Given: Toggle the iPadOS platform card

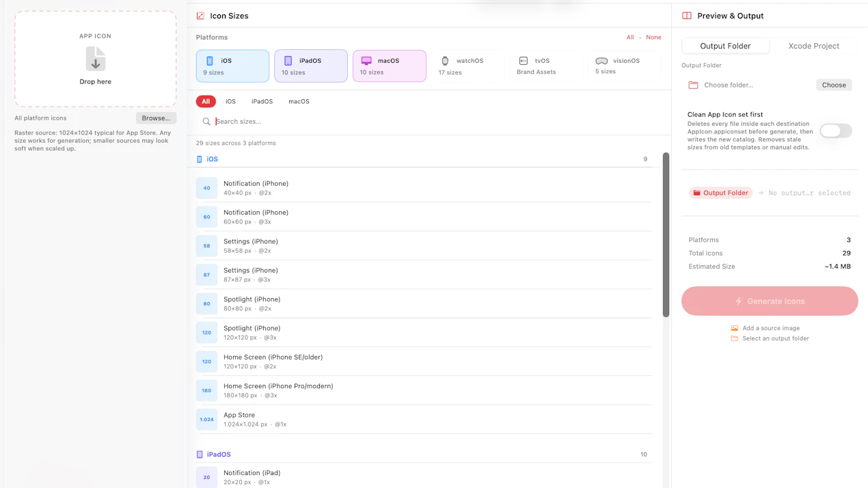Looking at the screenshot, I should click(x=311, y=66).
